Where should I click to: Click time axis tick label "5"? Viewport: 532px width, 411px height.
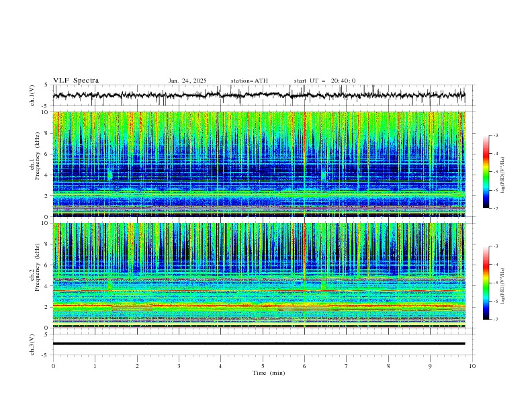(263, 366)
